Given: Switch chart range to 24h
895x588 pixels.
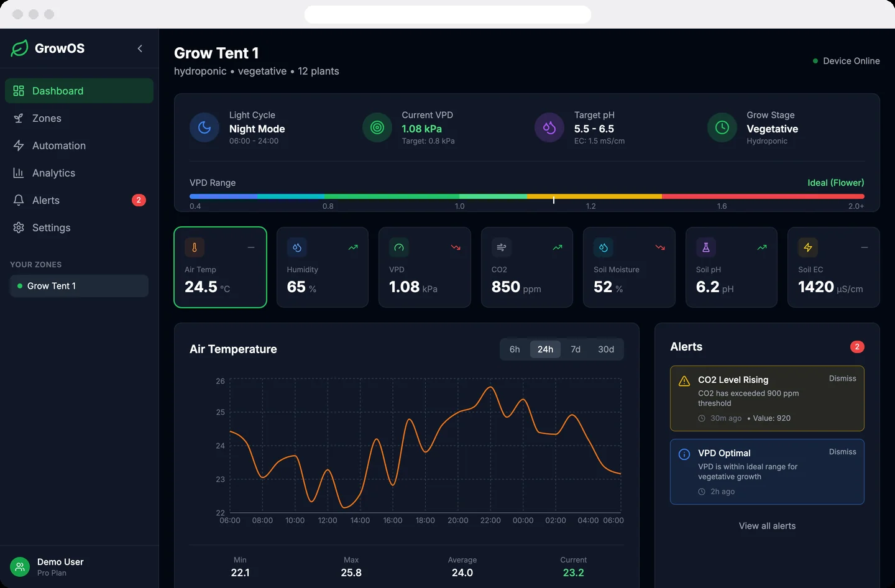Looking at the screenshot, I should [x=545, y=349].
